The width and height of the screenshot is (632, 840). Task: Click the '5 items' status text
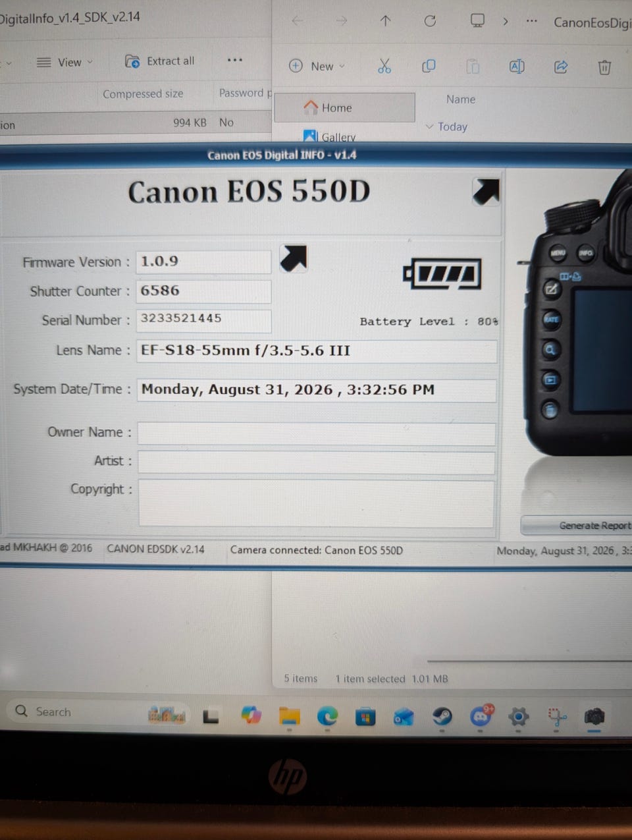pyautogui.click(x=301, y=679)
